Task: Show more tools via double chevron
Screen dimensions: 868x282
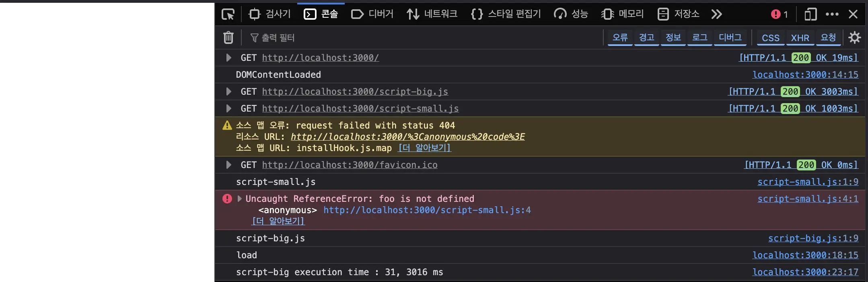Action: point(716,15)
